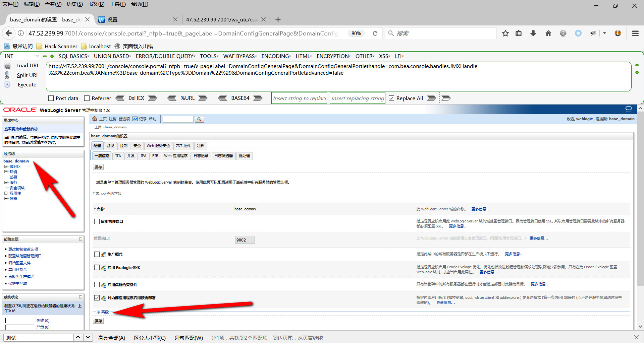This screenshot has width=644, height=343.
Task: Click Load URL in HackBar
Action: click(28, 66)
